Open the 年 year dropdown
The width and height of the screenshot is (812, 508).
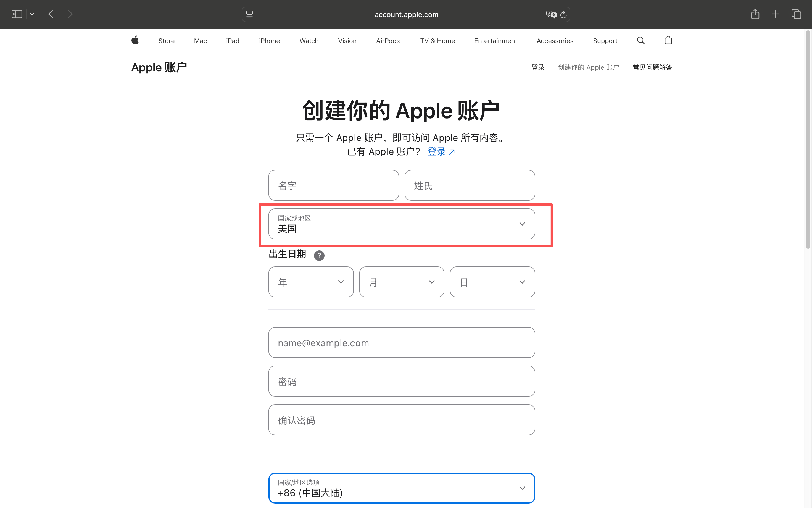tap(311, 282)
